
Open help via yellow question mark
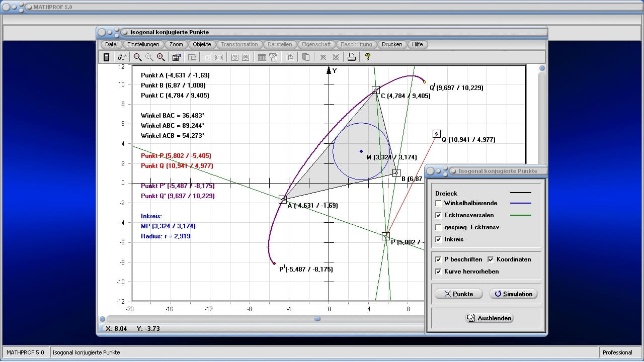[x=368, y=57]
